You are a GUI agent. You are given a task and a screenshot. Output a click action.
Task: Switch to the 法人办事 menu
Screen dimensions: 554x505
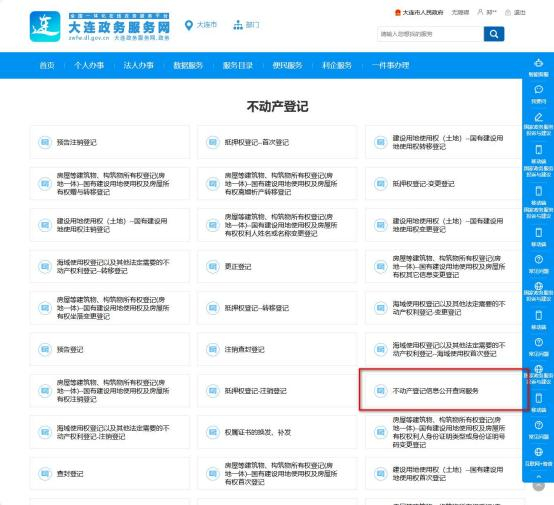(138, 65)
